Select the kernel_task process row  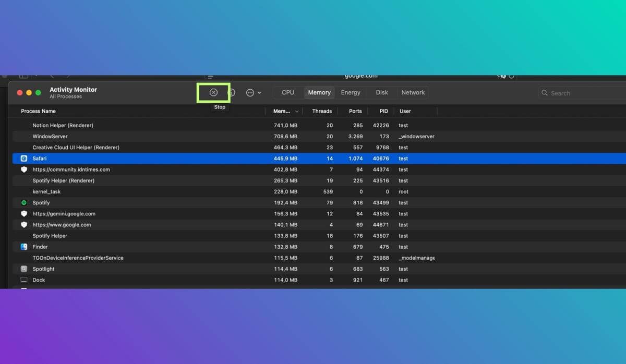click(46, 192)
